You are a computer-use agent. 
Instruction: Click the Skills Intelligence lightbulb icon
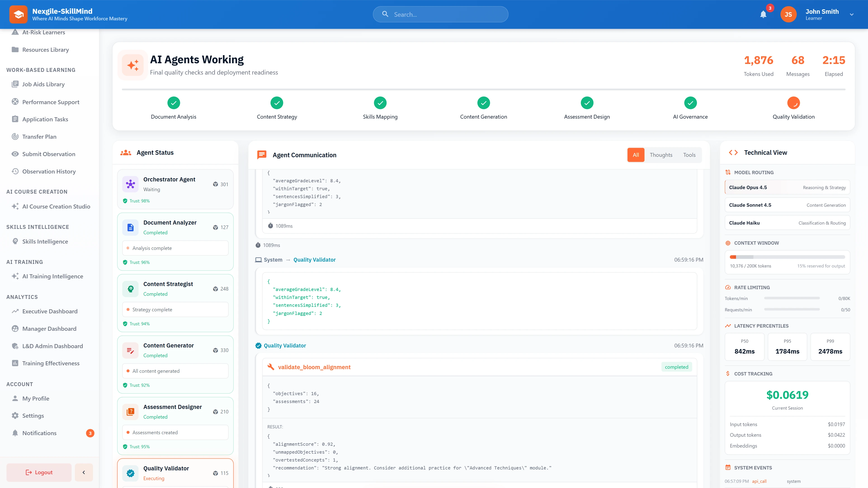pos(16,241)
